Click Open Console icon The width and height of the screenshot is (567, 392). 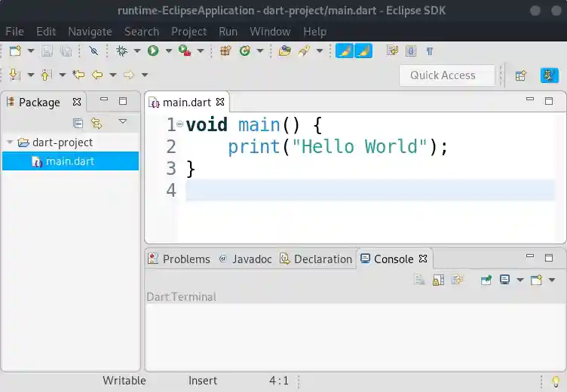point(537,280)
